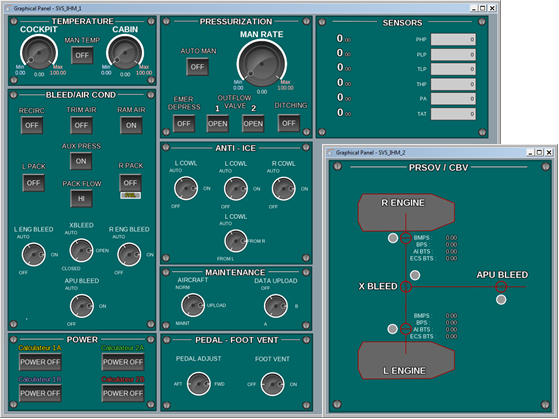559x419 pixels.
Task: Click the R ENGINE block in PRSOV diagram
Action: pos(406,213)
